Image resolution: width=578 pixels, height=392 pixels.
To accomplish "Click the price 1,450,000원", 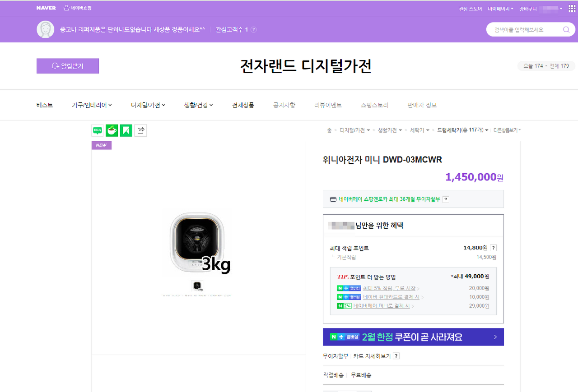I will 474,177.
